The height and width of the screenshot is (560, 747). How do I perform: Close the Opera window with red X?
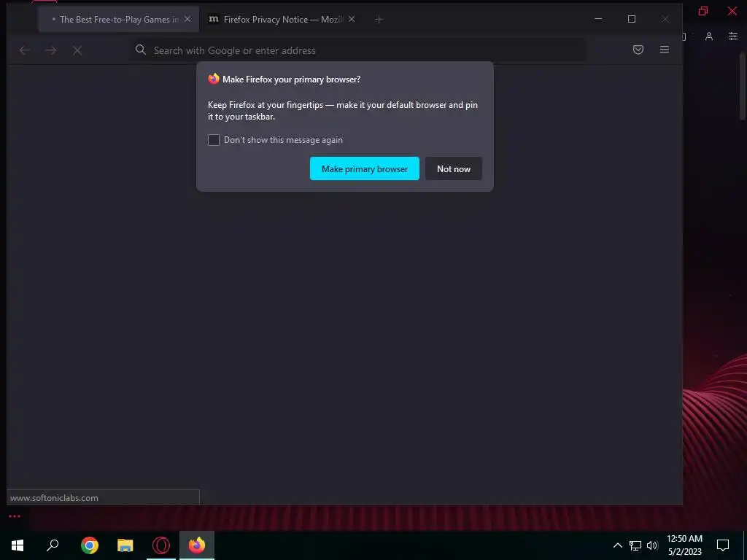coord(732,11)
